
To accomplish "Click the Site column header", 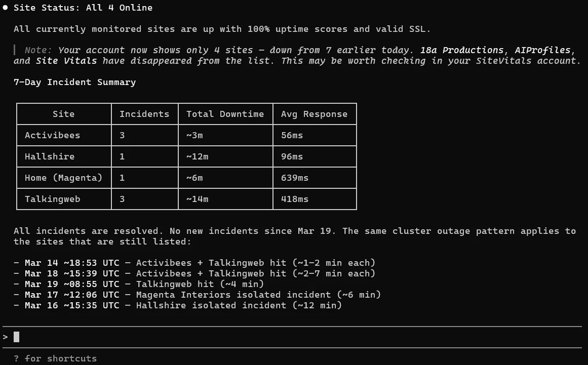I will coord(63,114).
